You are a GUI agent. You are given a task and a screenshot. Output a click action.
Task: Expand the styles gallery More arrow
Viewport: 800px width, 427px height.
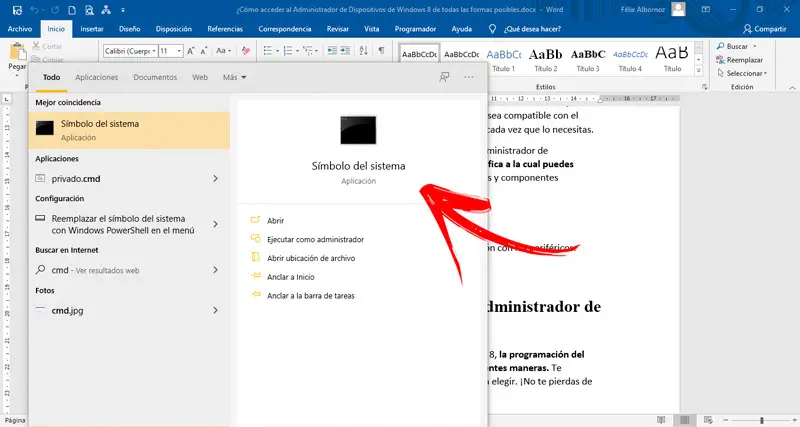699,70
